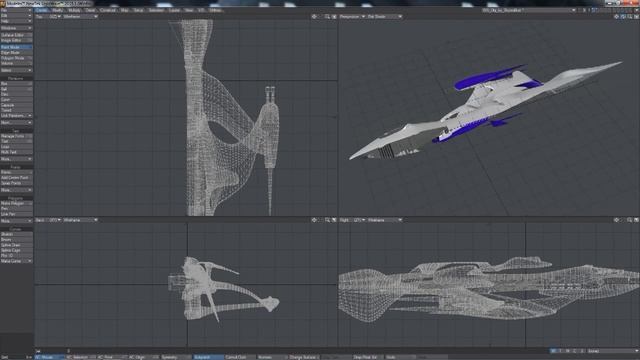Rotate icon in Perspective viewport header
This screenshot has width=640, height=360.
(623, 17)
